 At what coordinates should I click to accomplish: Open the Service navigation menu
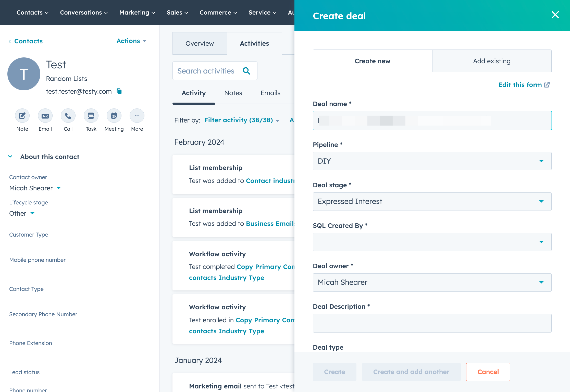(x=263, y=13)
